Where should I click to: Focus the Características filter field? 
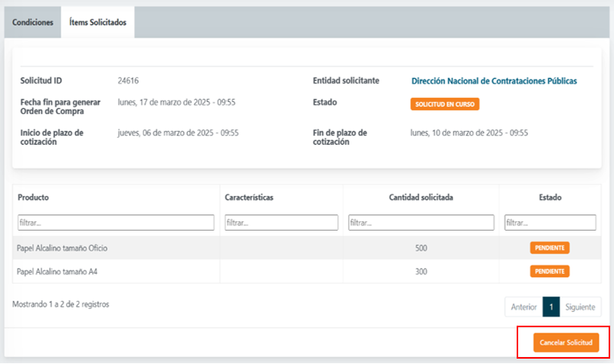tap(281, 222)
